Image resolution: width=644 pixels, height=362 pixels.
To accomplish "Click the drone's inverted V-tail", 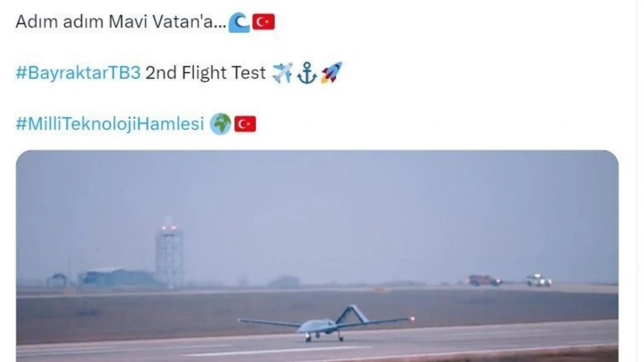I will click(352, 314).
